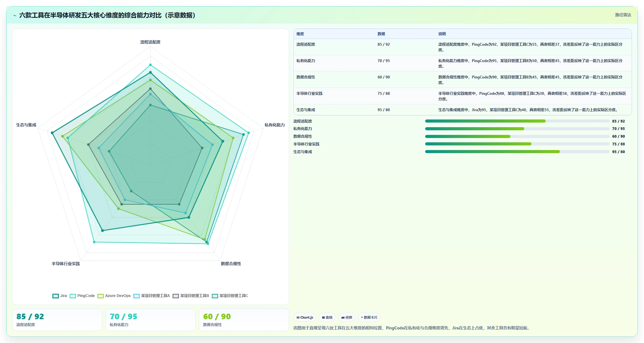Click the 生态与集成 progress bar
The width and height of the screenshot is (644, 343).
[x=517, y=152]
